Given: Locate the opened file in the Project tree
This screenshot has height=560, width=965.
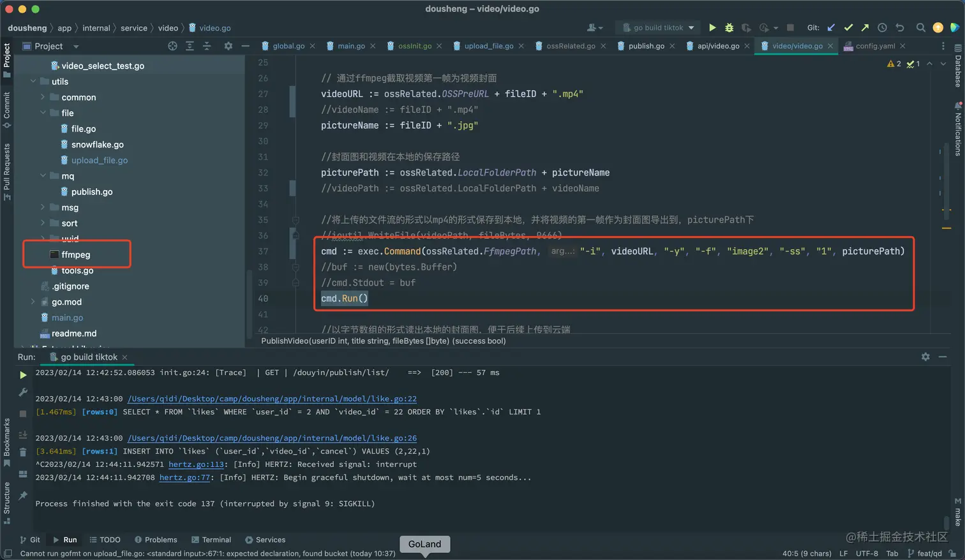Looking at the screenshot, I should click(x=172, y=46).
